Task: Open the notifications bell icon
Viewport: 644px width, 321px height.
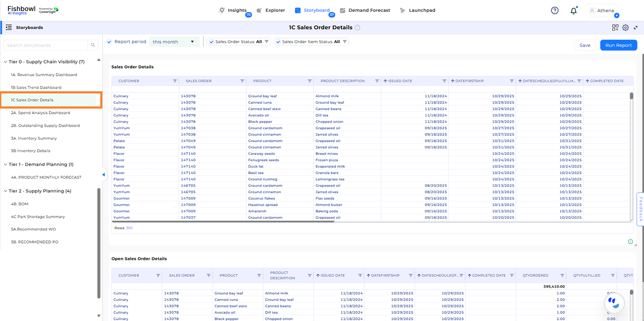Action: point(573,10)
